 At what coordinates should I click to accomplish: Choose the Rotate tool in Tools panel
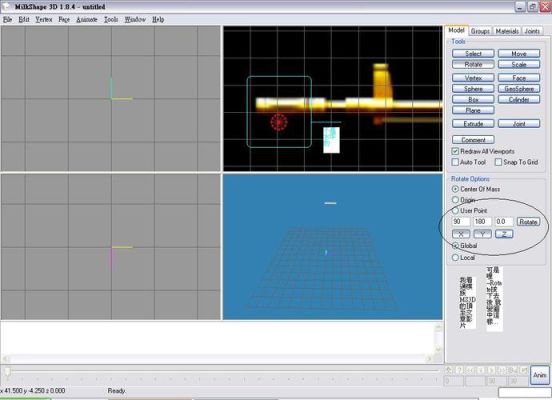pos(473,64)
